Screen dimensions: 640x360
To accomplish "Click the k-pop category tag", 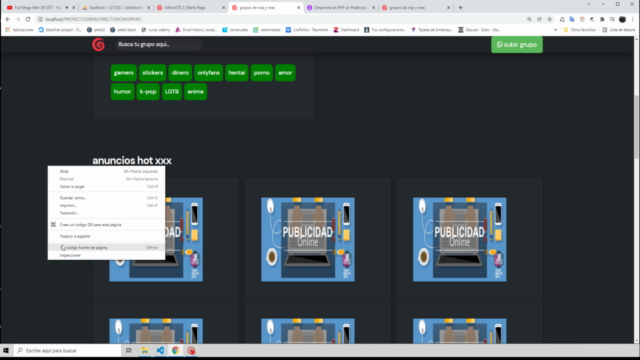I will 148,91.
